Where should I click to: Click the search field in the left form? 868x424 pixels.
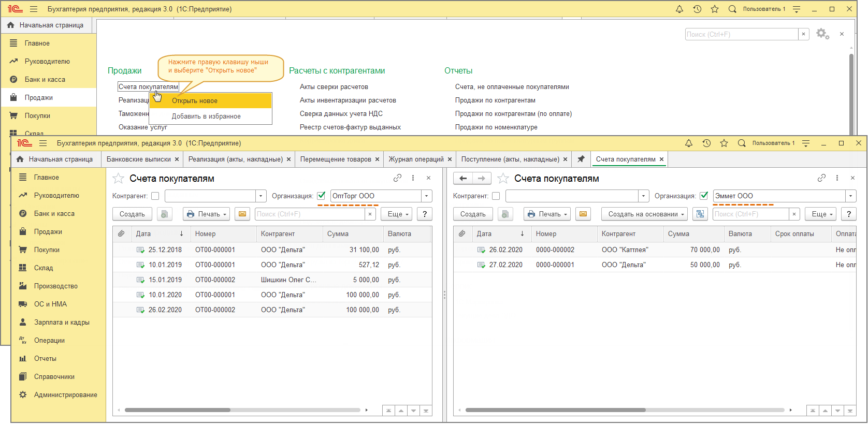coord(310,214)
